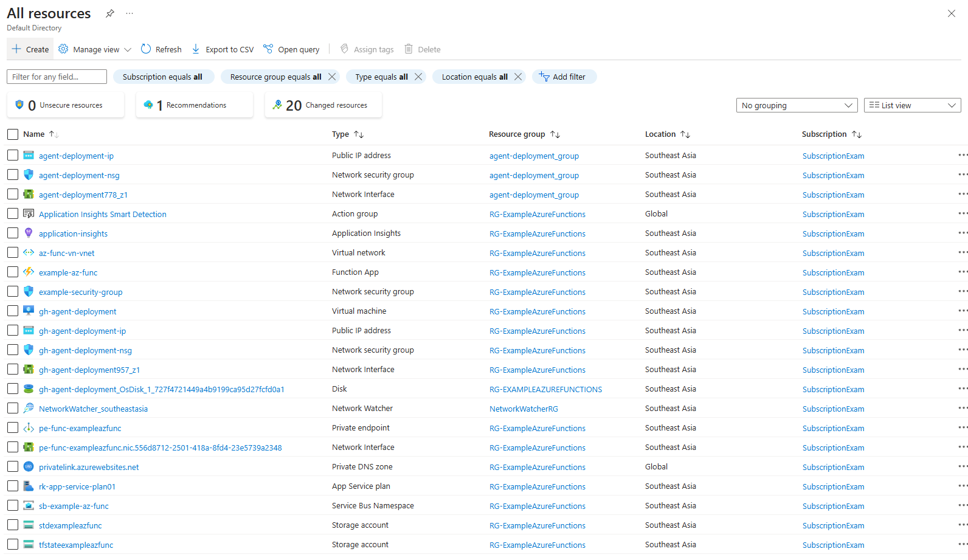The height and width of the screenshot is (560, 968).
Task: Open the Unsecure resources card
Action: (x=66, y=105)
